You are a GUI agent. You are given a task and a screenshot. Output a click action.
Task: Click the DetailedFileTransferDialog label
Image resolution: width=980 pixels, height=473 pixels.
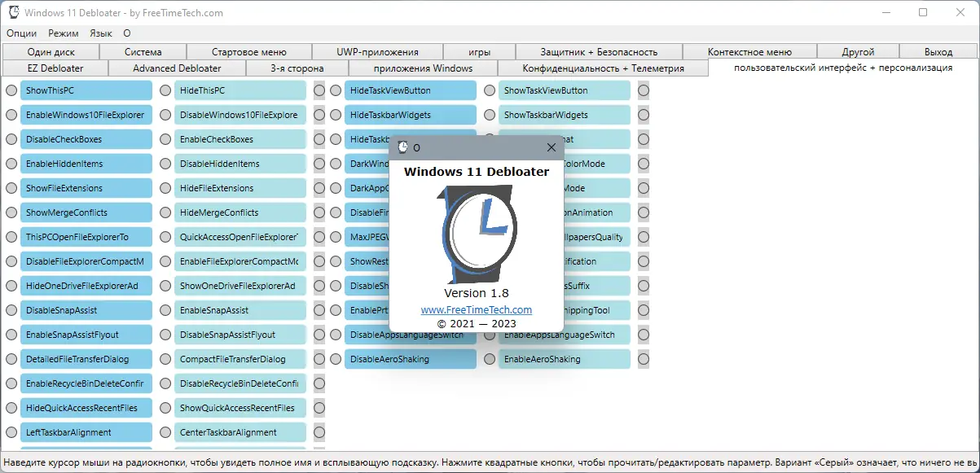click(86, 359)
